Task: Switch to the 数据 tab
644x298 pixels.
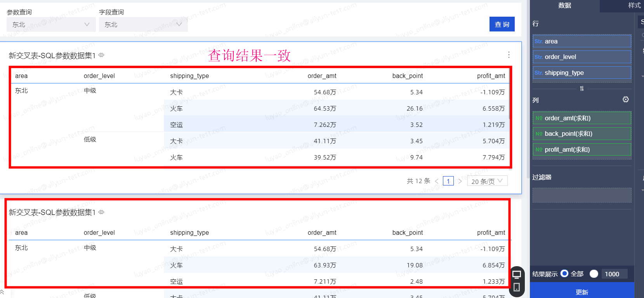Action: [564, 5]
